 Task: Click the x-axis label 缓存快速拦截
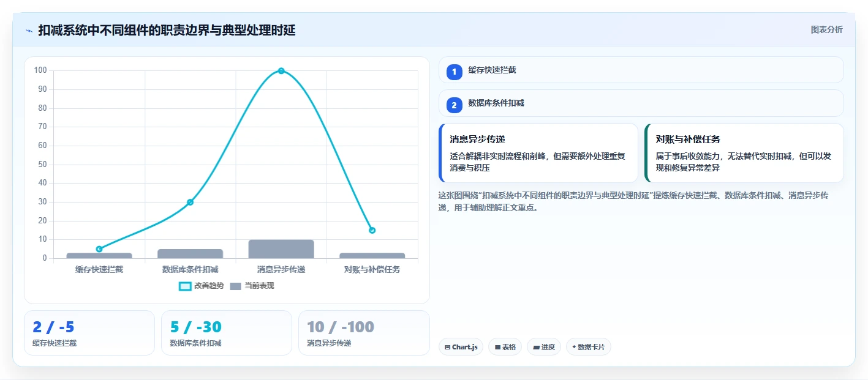[x=99, y=269]
